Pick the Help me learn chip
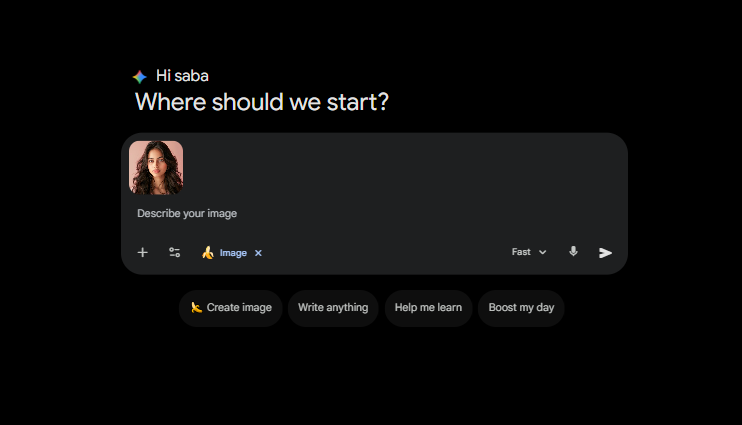Screen dimensions: 742x425 [x=428, y=308]
